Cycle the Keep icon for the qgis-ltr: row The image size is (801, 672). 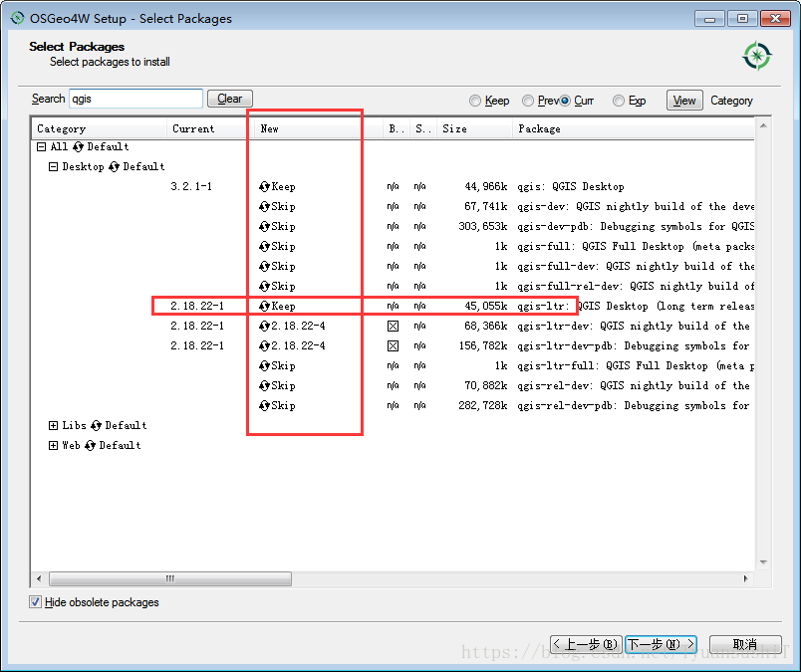pos(264,307)
